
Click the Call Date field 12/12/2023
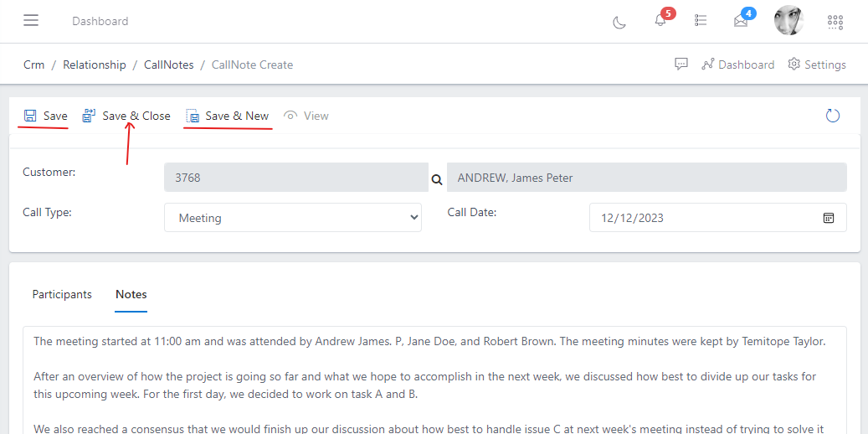coord(717,217)
